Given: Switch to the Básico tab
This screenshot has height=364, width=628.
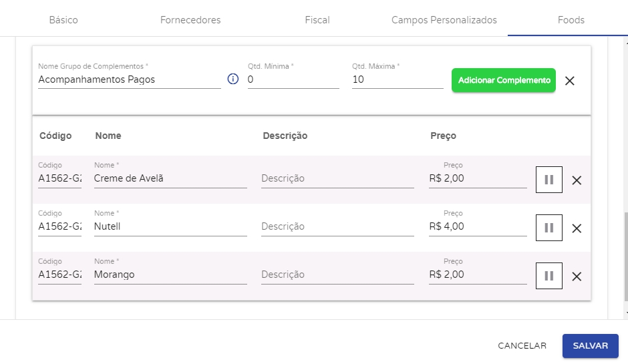Looking at the screenshot, I should (63, 20).
